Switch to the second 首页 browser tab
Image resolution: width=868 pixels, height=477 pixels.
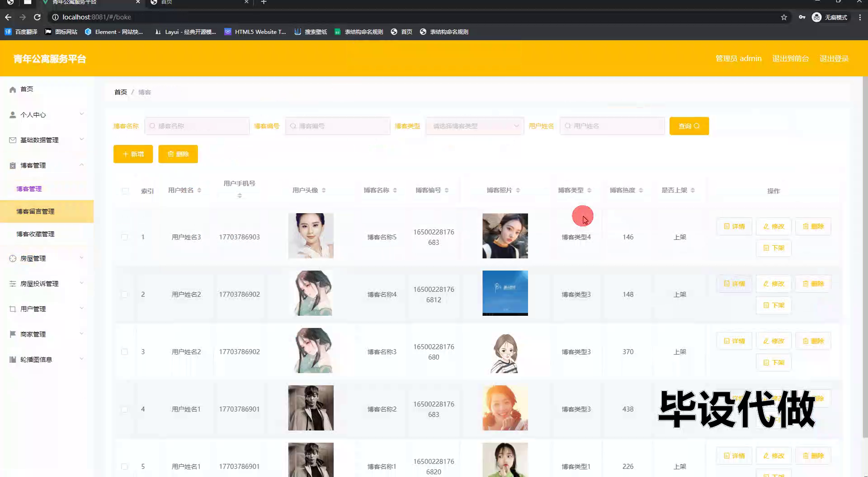(x=199, y=3)
